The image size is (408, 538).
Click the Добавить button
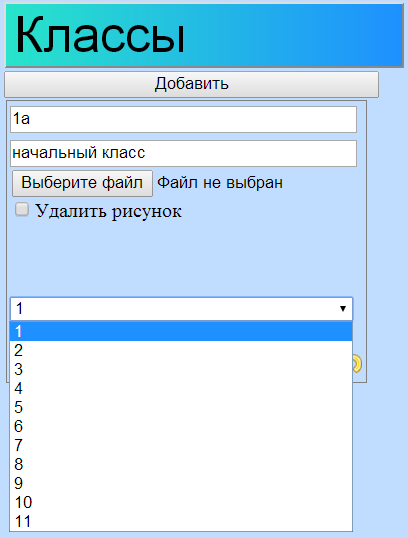click(x=191, y=84)
